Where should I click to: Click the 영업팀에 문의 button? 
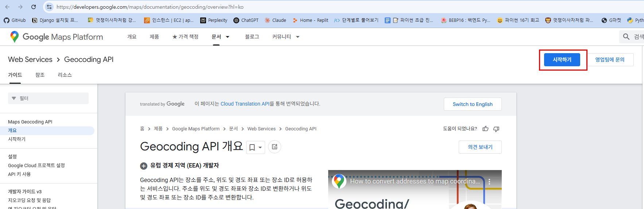[610, 60]
